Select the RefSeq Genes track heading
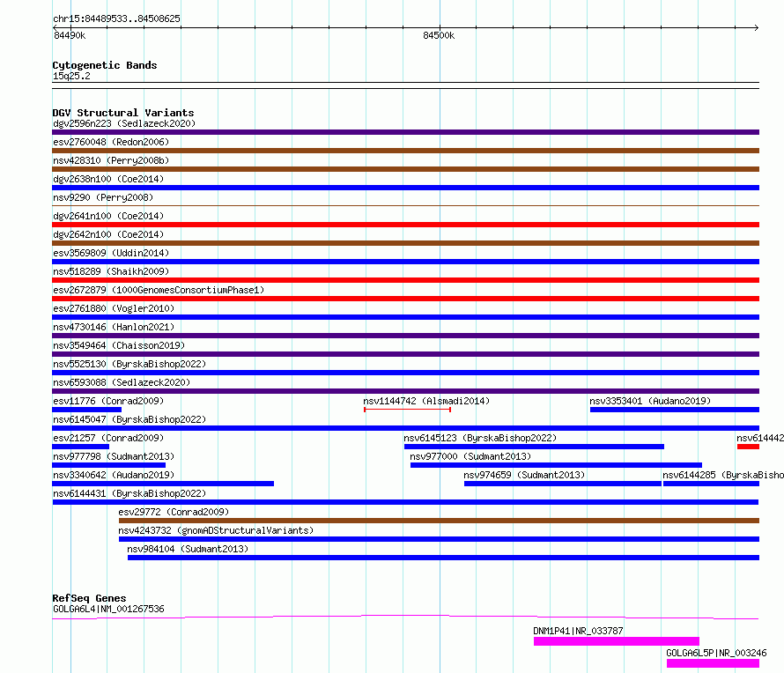Screen dimensions: 784x673 point(89,598)
